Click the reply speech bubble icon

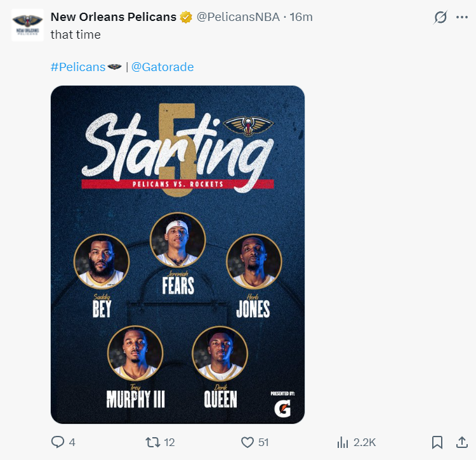point(58,442)
